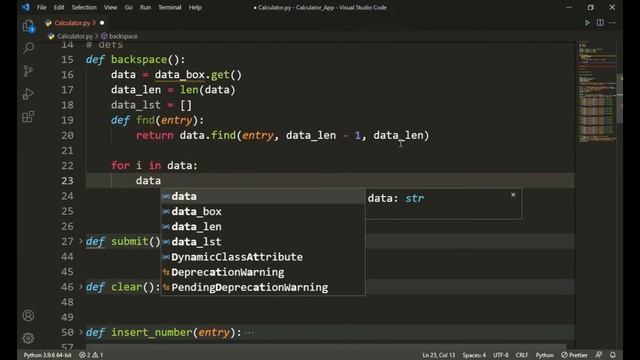Pick the DynamicClassAttribute suggestion
640x360 pixels.
tap(263, 257)
